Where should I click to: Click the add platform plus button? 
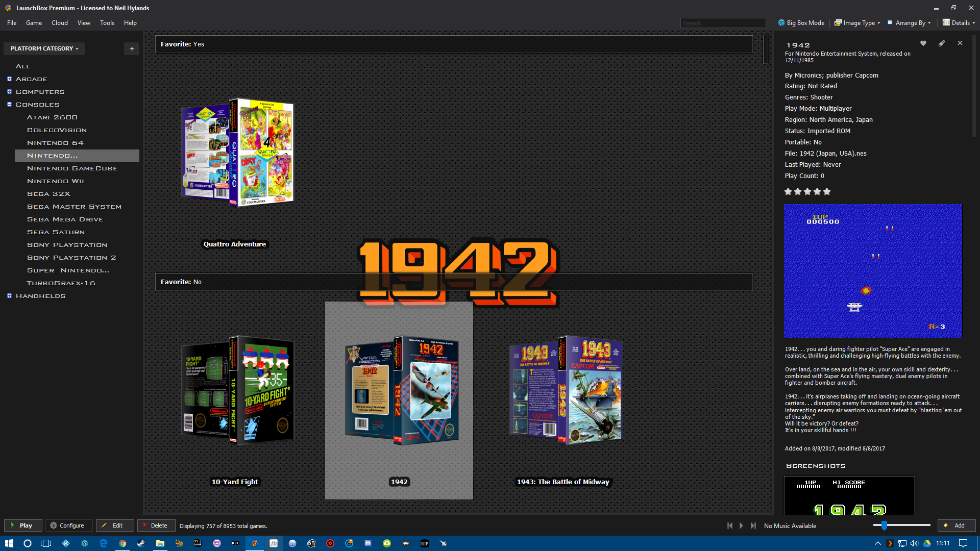(x=132, y=48)
